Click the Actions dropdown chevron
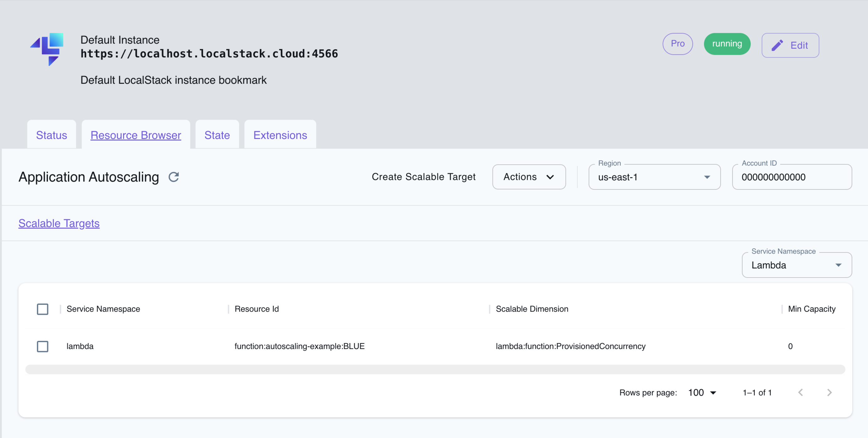 (550, 177)
